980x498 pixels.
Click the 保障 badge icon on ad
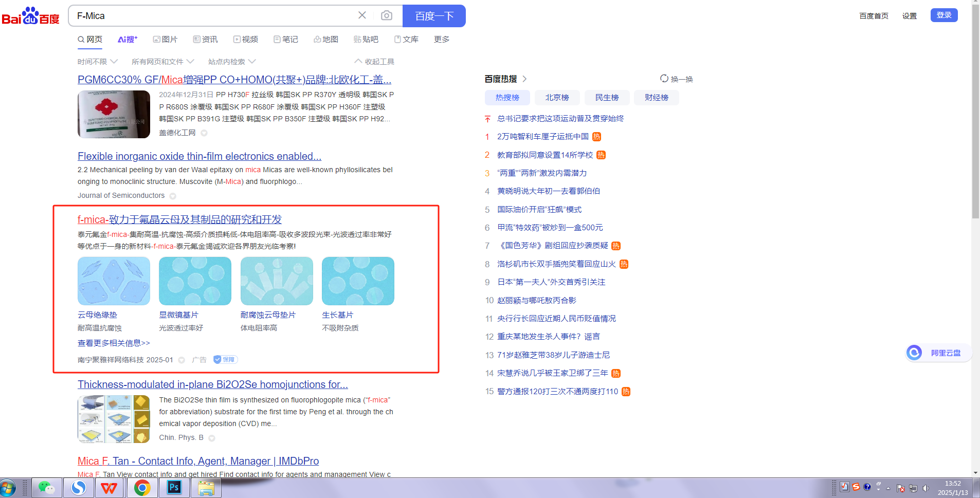tap(225, 360)
